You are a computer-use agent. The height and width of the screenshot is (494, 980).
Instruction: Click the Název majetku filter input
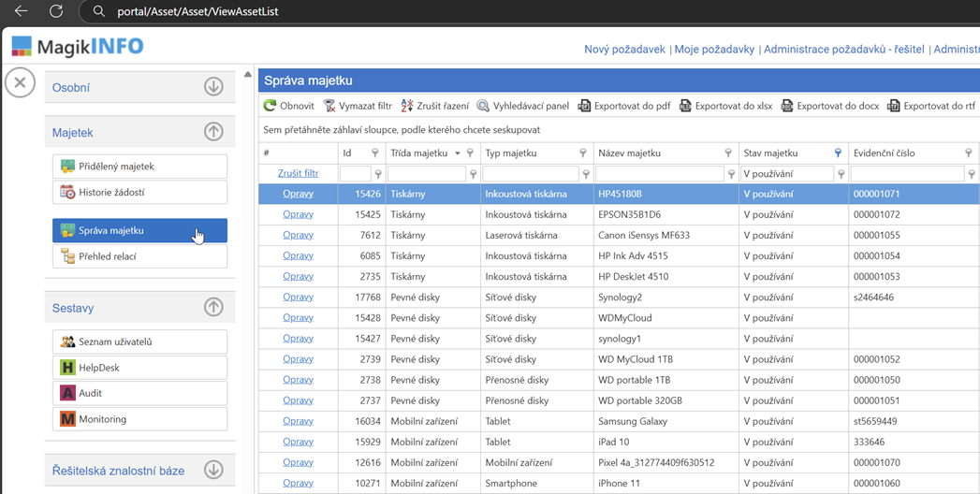pos(660,174)
